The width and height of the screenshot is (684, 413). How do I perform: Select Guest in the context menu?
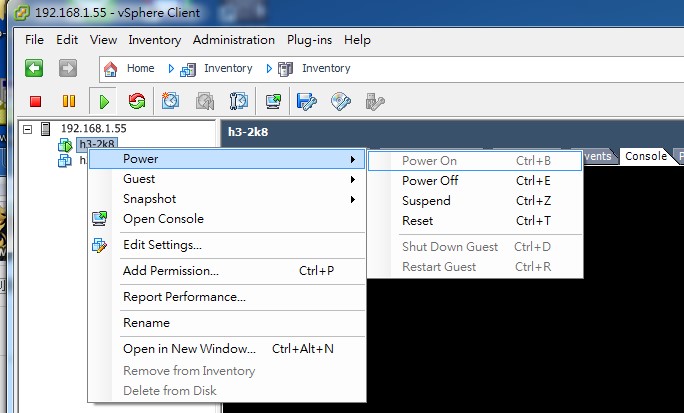[x=227, y=179]
